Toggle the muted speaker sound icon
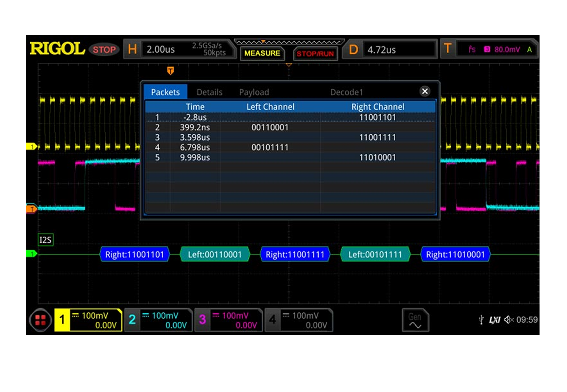 [509, 319]
